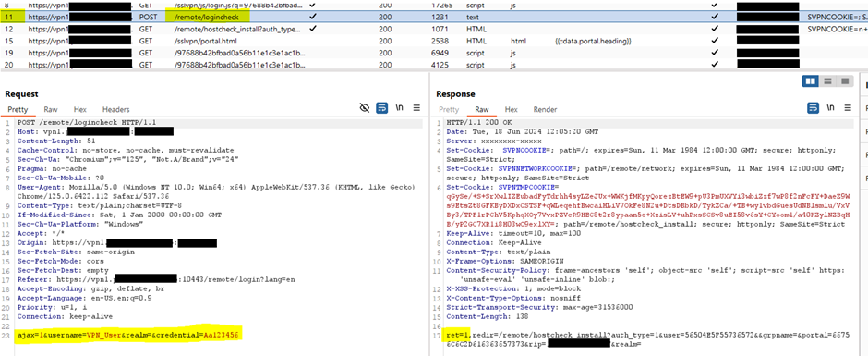Select top-bottom layout view icon

(827, 81)
